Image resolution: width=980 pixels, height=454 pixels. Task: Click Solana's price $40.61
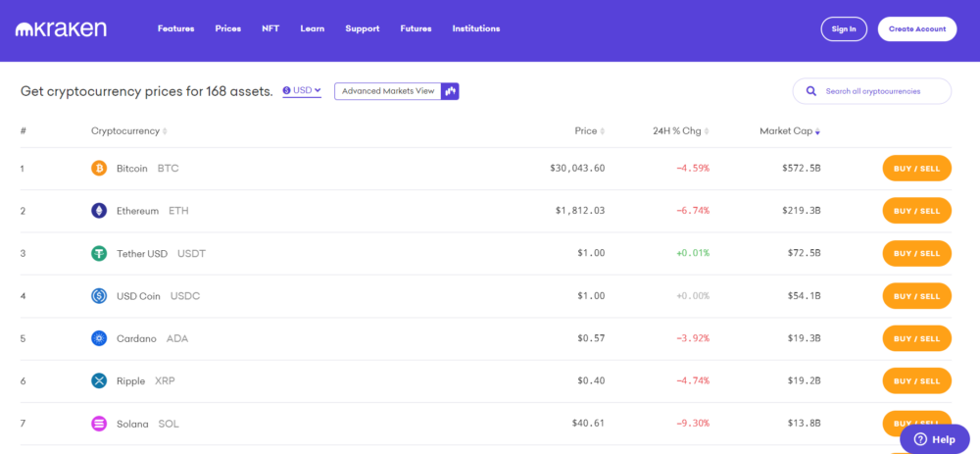pyautogui.click(x=588, y=424)
